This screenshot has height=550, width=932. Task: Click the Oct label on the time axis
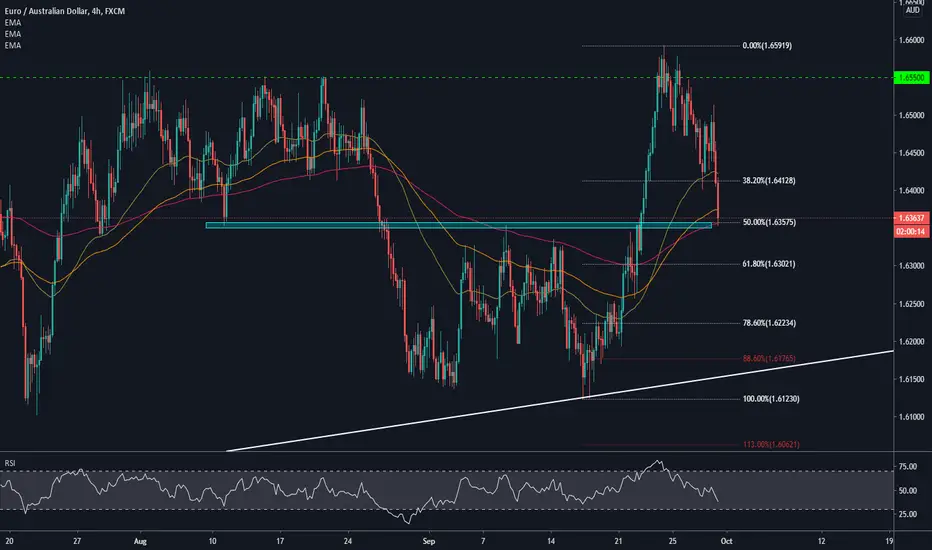pos(726,541)
